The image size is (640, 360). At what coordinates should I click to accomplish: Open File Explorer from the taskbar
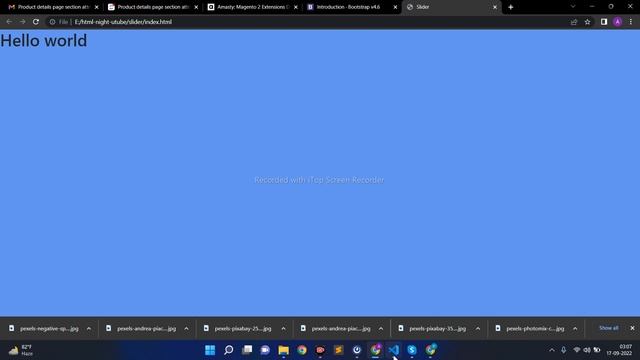tap(284, 350)
